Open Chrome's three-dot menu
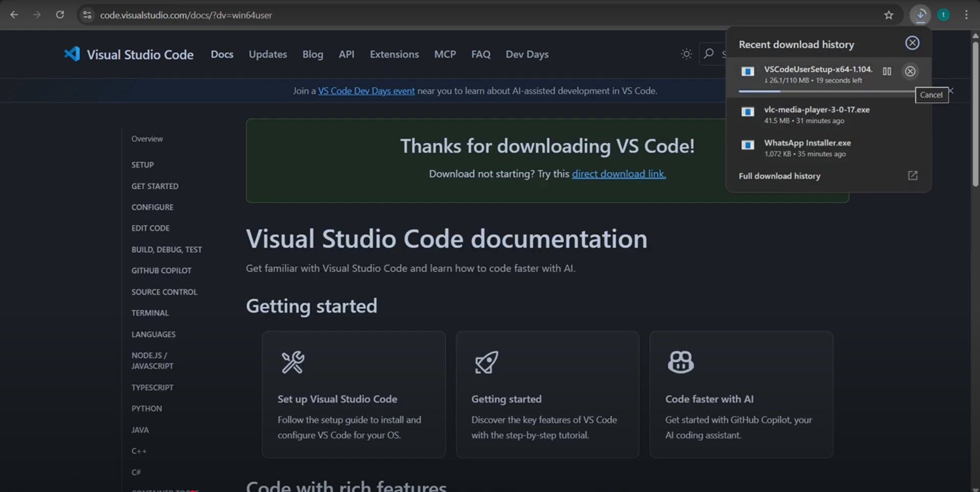 (966, 15)
